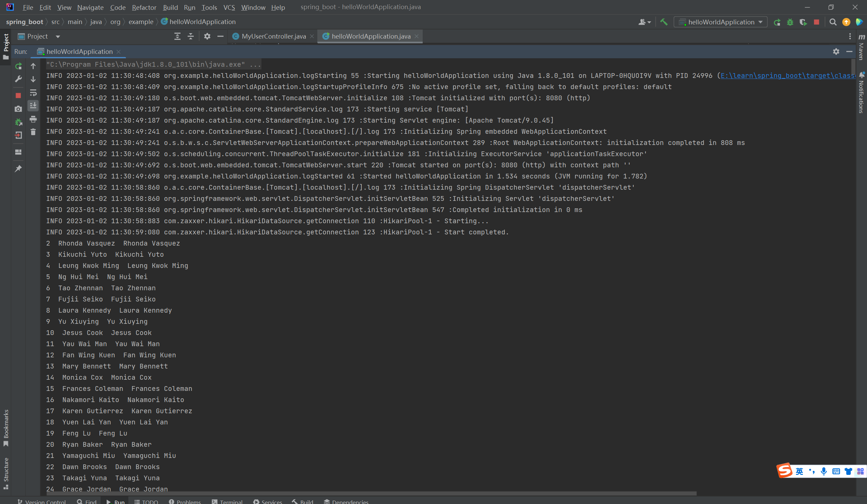867x504 pixels.
Task: Open the target classes path link in log
Action: point(787,76)
